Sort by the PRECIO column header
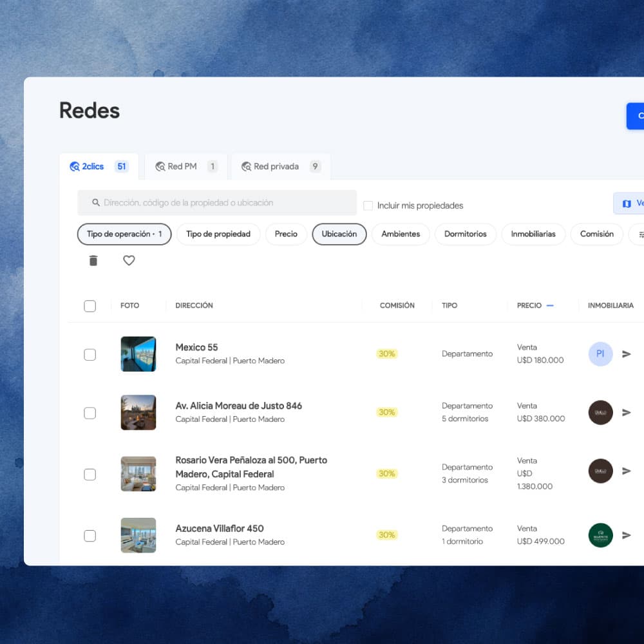The image size is (644, 644). (529, 305)
